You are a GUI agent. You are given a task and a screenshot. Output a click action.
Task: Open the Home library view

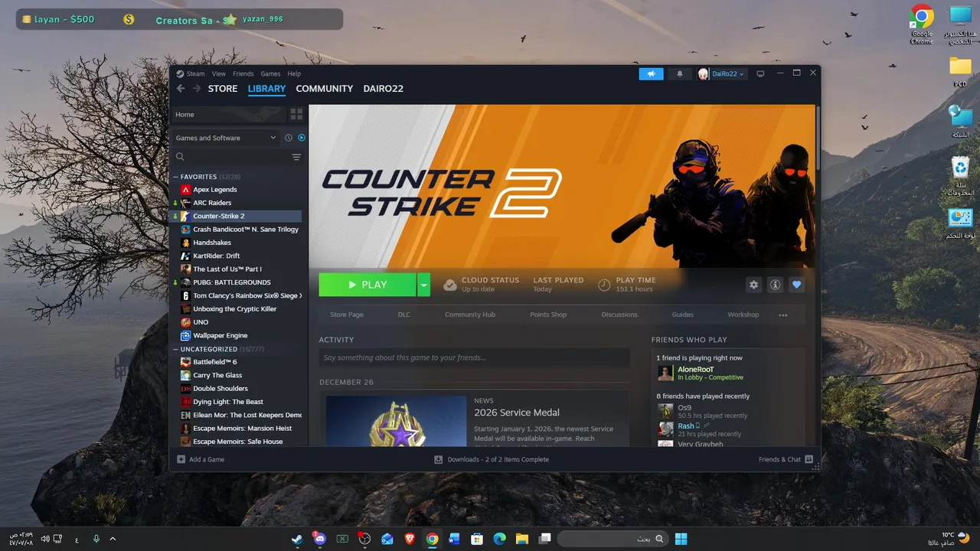[x=228, y=115]
